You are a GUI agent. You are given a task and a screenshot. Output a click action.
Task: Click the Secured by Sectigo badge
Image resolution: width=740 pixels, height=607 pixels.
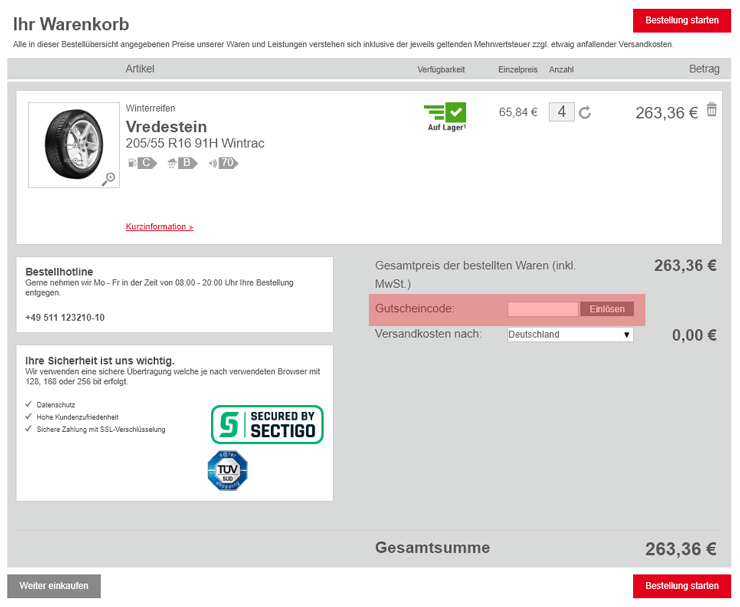click(267, 424)
